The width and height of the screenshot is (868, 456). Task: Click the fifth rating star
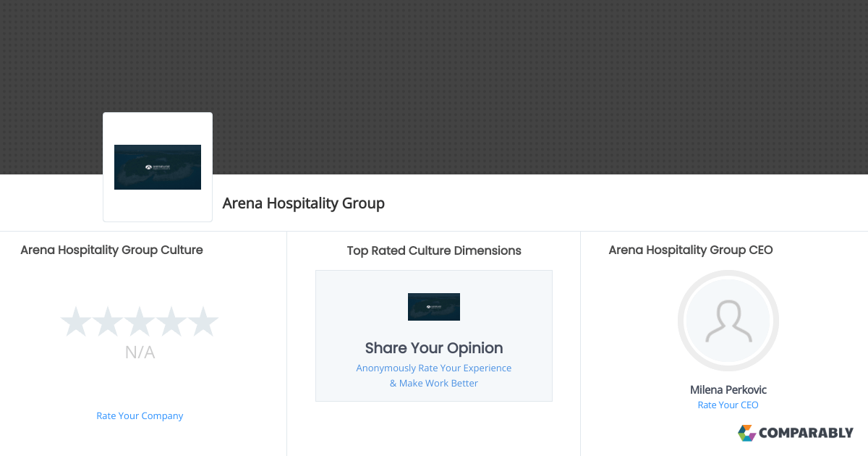tap(203, 321)
